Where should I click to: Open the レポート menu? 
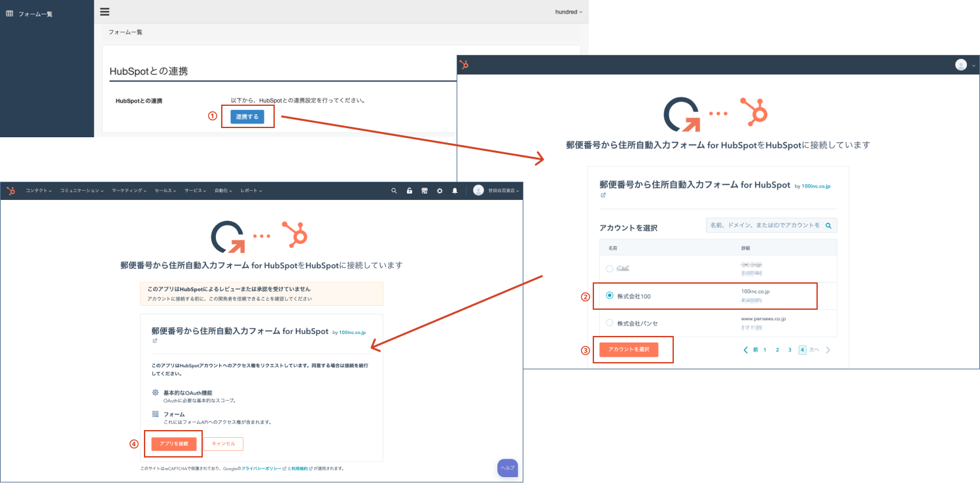point(251,191)
